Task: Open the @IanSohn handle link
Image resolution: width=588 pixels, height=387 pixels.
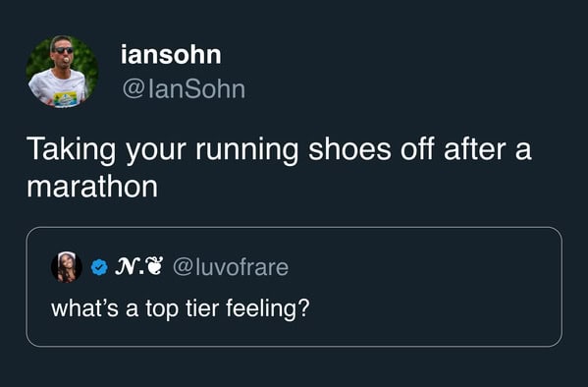Action: pyautogui.click(x=184, y=89)
